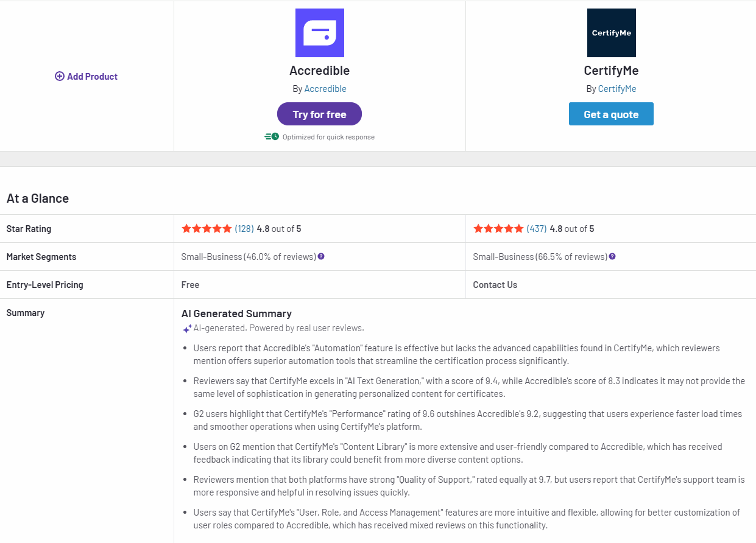This screenshot has height=543, width=756.
Task: Click the star rating icons for Accredible
Action: coord(207,228)
